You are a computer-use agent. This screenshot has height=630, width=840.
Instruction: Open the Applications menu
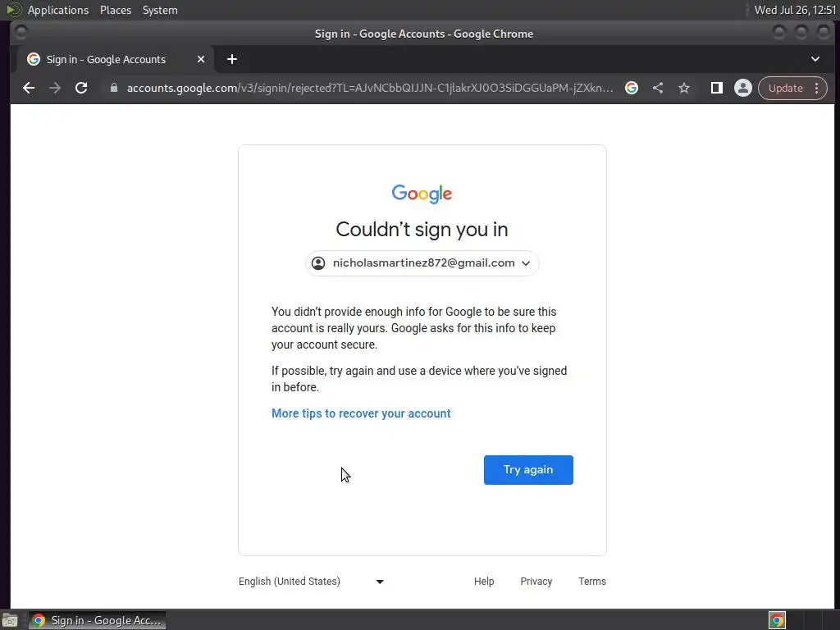click(58, 10)
